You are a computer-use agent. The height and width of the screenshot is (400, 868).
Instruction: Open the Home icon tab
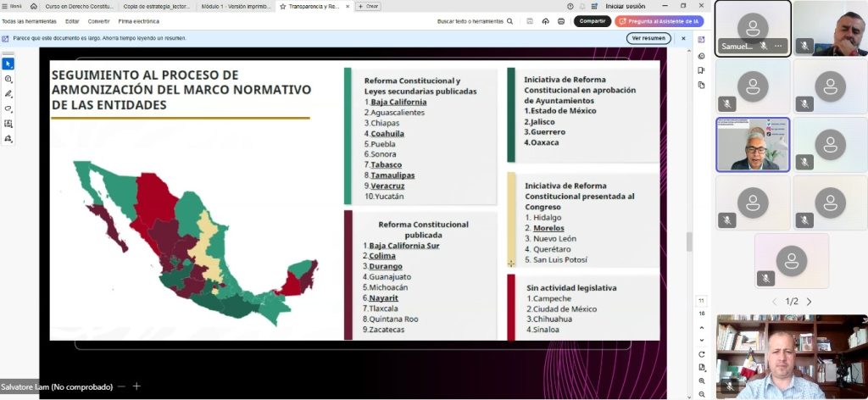pos(33,6)
